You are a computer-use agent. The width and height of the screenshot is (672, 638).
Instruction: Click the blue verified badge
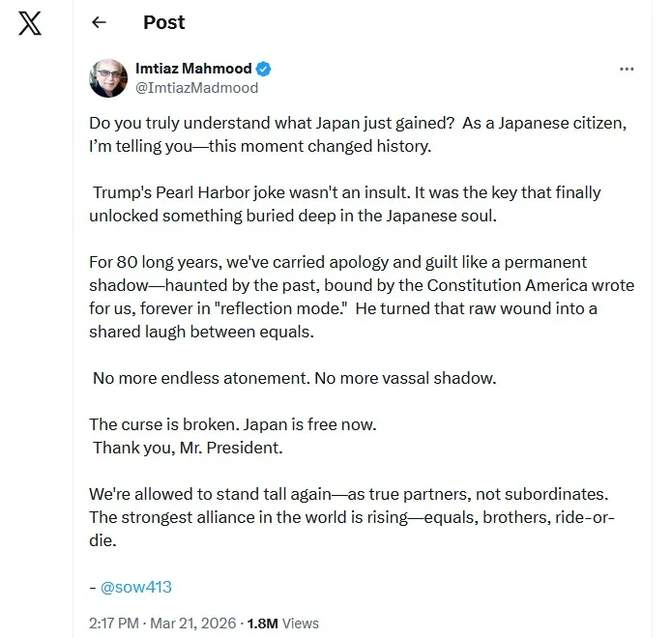point(263,69)
